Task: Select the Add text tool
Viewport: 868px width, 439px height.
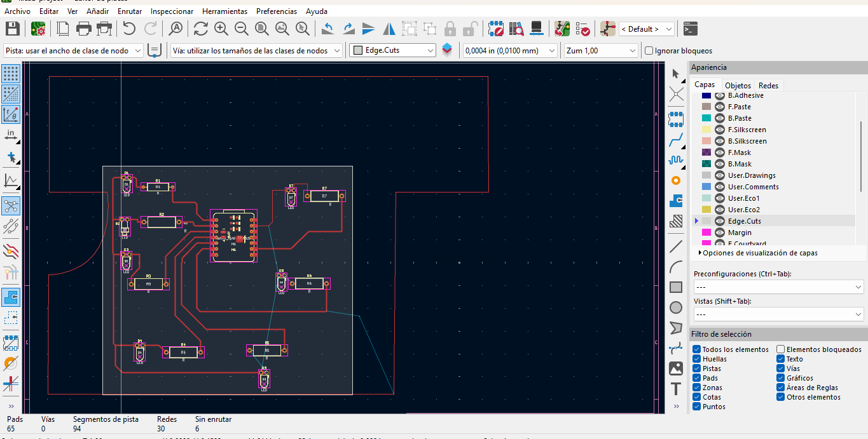Action: [x=676, y=389]
